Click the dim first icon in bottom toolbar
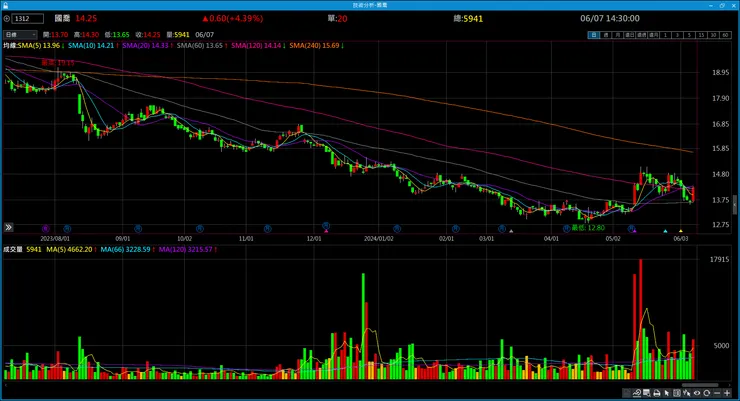 [627, 393]
